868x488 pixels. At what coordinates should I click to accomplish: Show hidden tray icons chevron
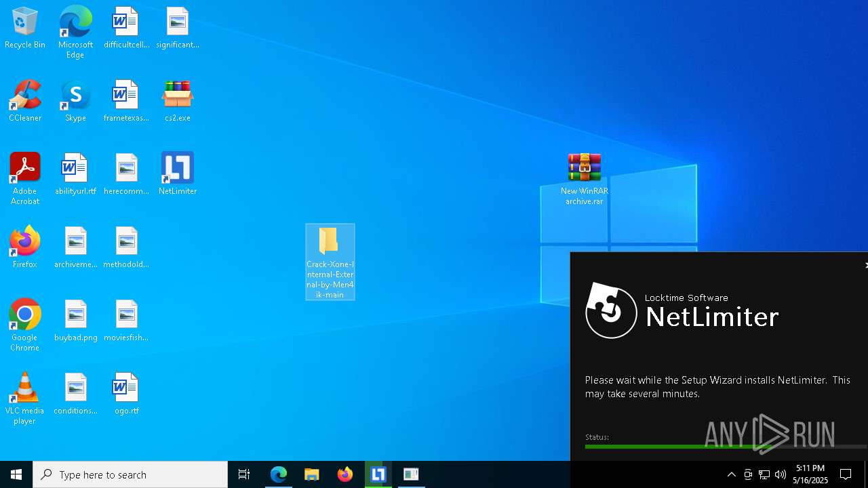731,474
